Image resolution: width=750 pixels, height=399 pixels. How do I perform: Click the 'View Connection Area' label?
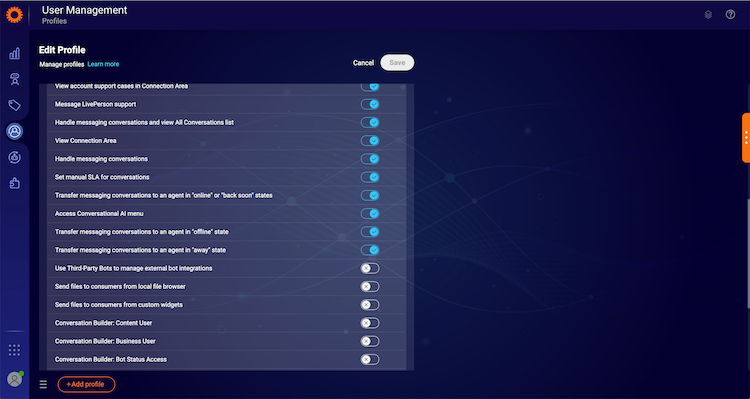point(86,141)
